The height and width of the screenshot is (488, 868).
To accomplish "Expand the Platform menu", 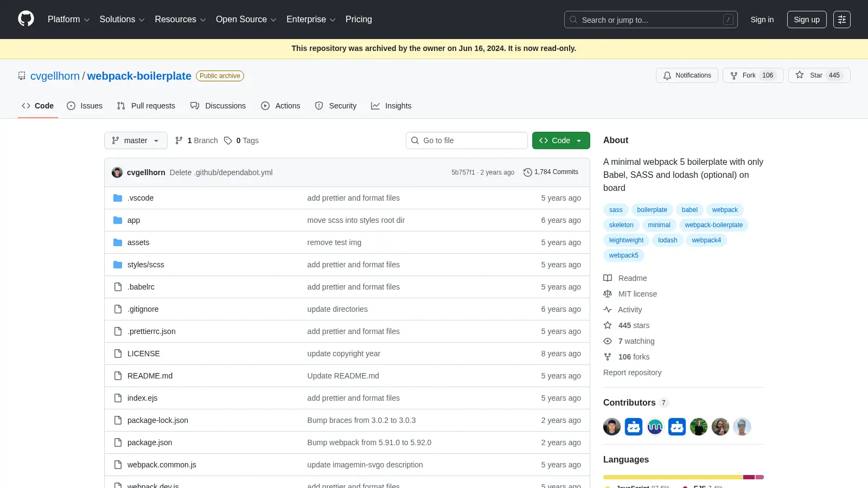I will (x=68, y=19).
